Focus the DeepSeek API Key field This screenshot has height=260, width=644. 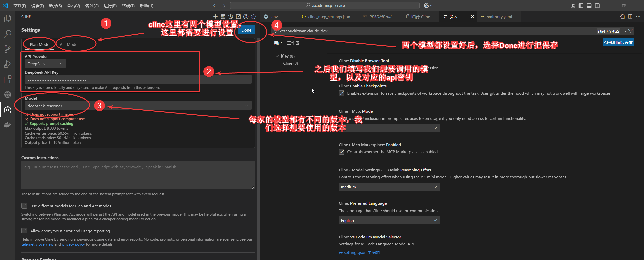click(x=138, y=80)
